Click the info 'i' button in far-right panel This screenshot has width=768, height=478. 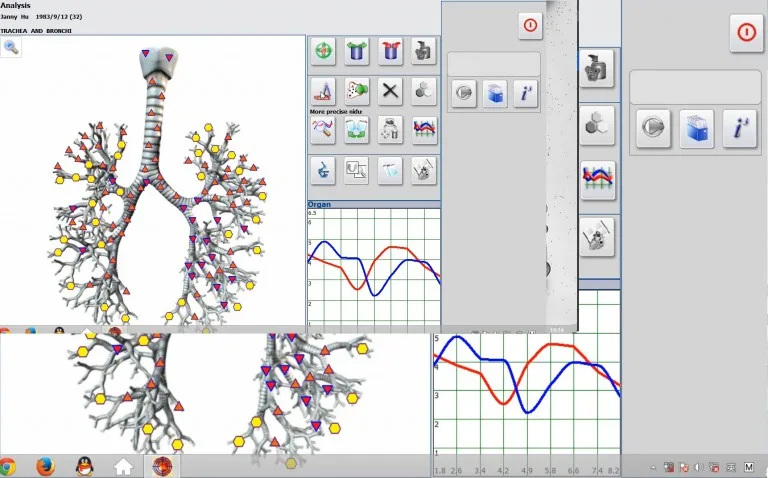[739, 129]
